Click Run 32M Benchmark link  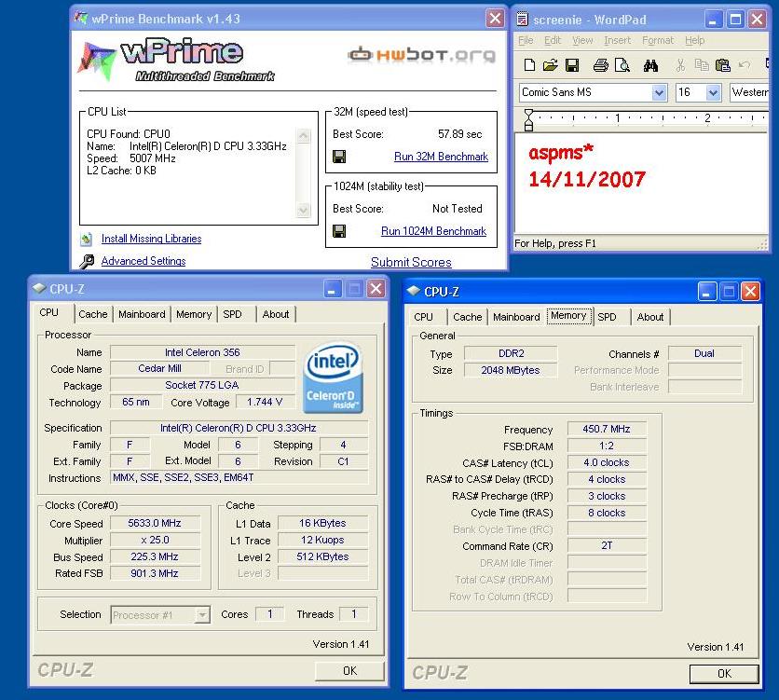tap(441, 157)
